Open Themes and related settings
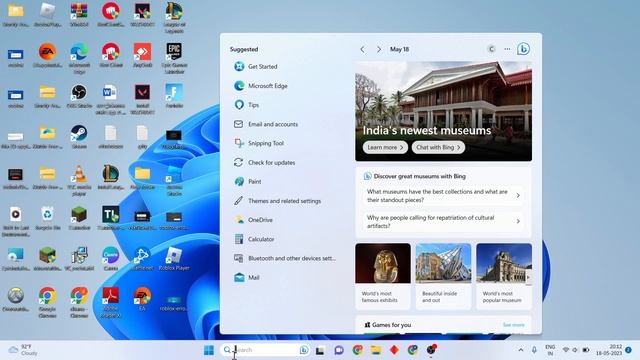Image resolution: width=640 pixels, height=360 pixels. tap(278, 201)
